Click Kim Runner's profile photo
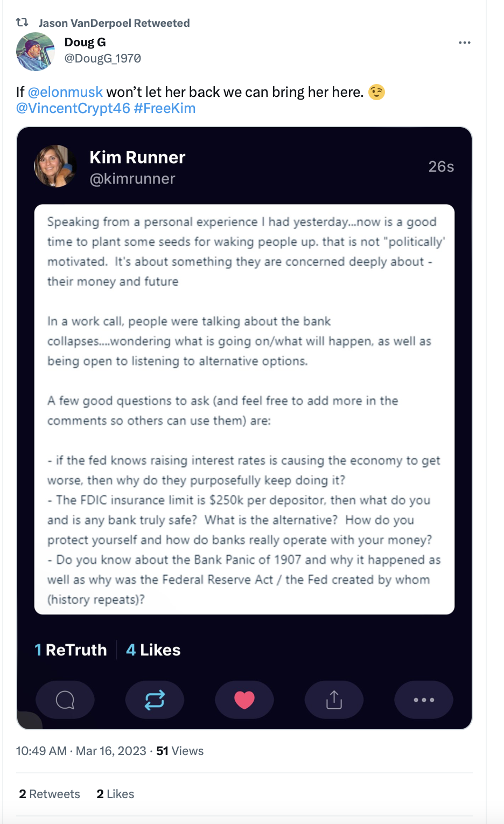Viewport: 504px width, 824px height. click(x=55, y=166)
